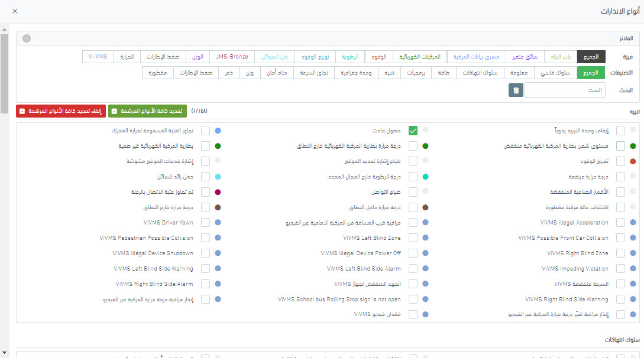
Task: Tick the ViVMS Left Blind Zone checkbox
Action: point(413,238)
